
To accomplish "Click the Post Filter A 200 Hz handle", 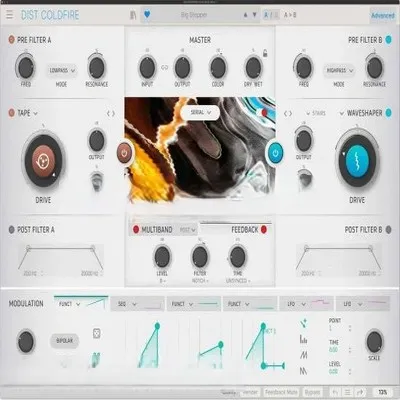I will click(29, 248).
